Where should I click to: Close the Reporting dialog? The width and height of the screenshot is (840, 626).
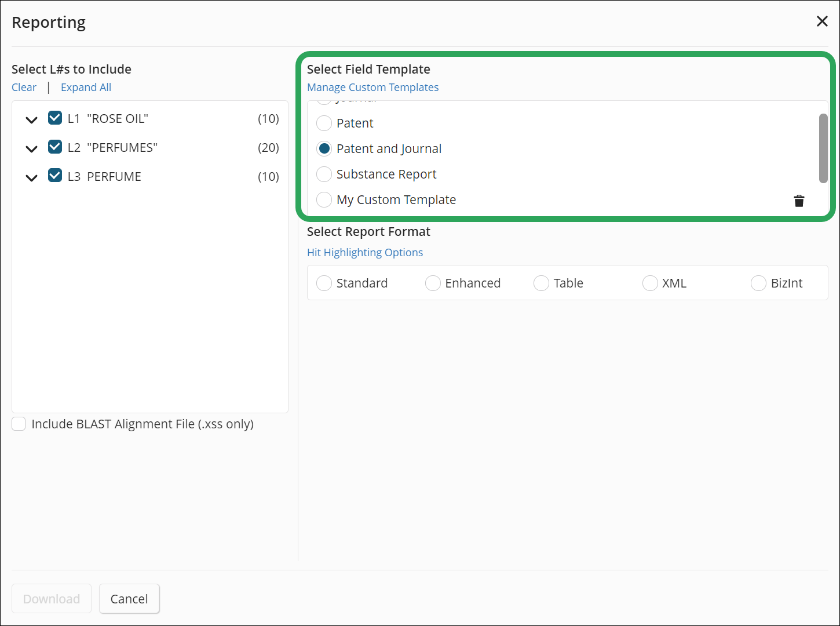(x=822, y=21)
